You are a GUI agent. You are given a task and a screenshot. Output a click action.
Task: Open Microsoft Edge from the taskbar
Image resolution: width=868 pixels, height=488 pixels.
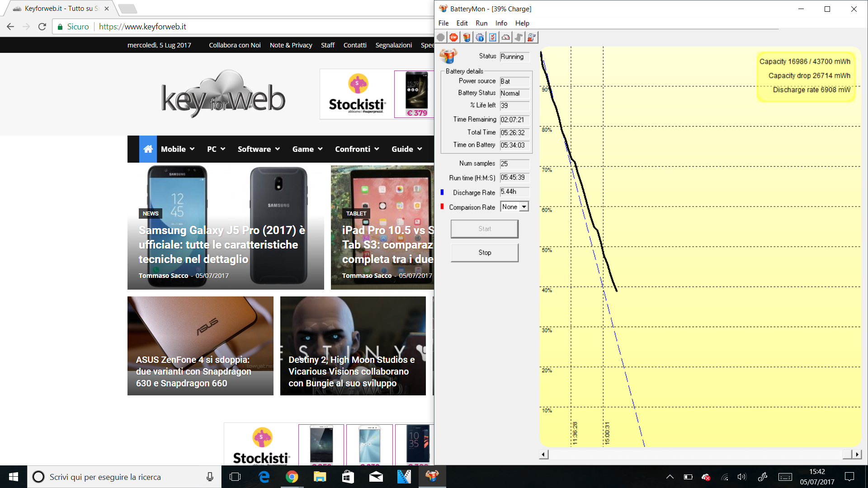click(x=264, y=477)
